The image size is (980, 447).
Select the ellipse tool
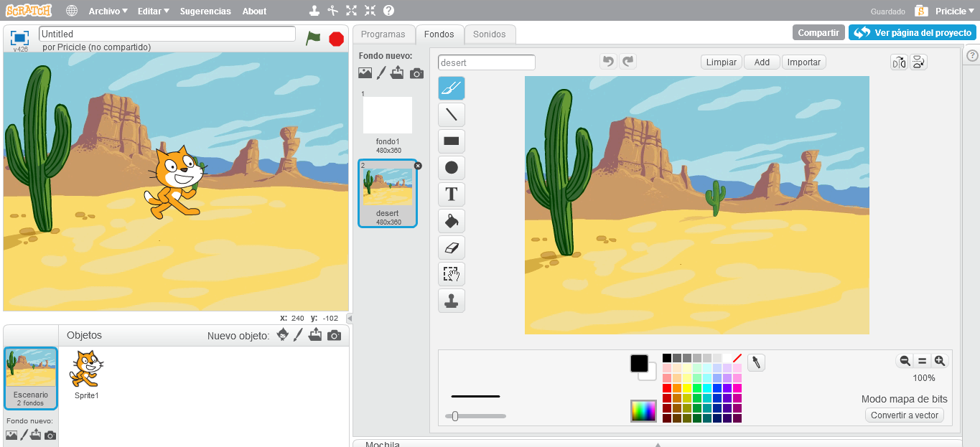[x=452, y=168]
